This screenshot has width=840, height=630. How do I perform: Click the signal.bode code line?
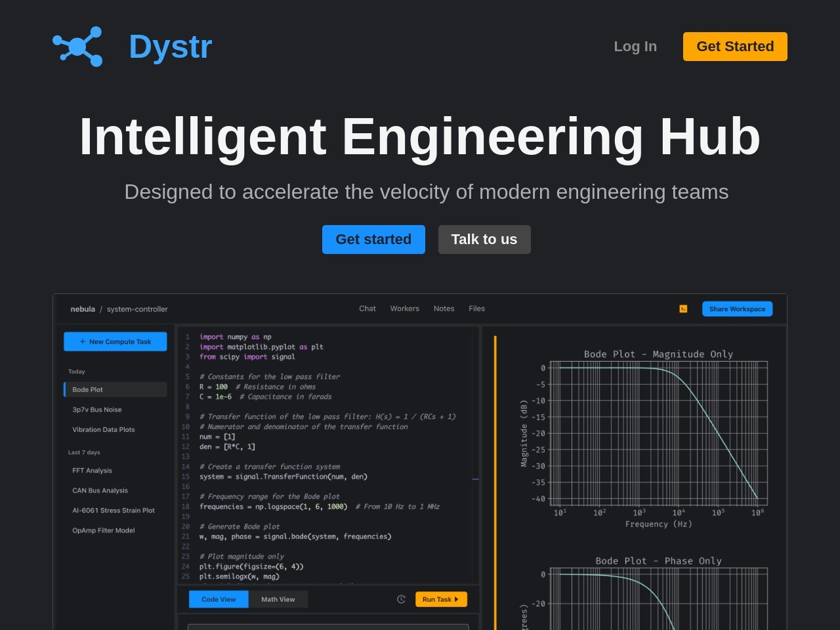click(x=295, y=537)
